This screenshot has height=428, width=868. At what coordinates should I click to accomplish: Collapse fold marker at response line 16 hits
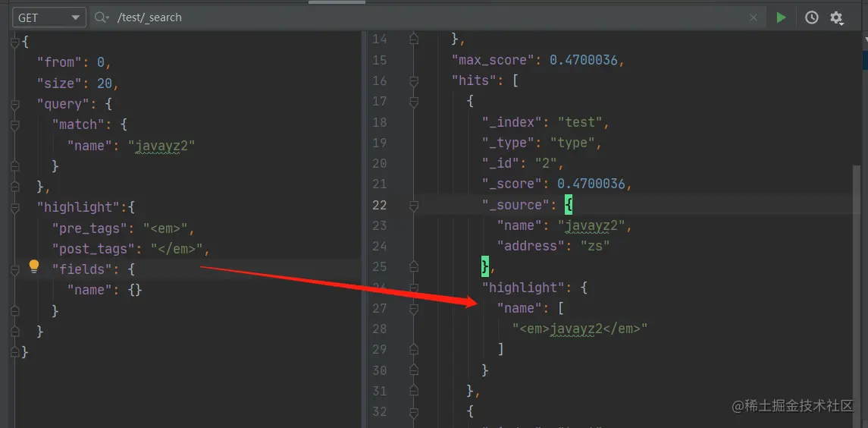click(413, 81)
